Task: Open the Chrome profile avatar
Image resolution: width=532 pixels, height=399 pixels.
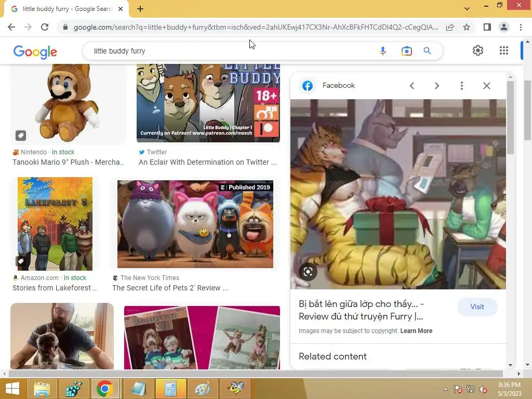Action: pyautogui.click(x=504, y=27)
